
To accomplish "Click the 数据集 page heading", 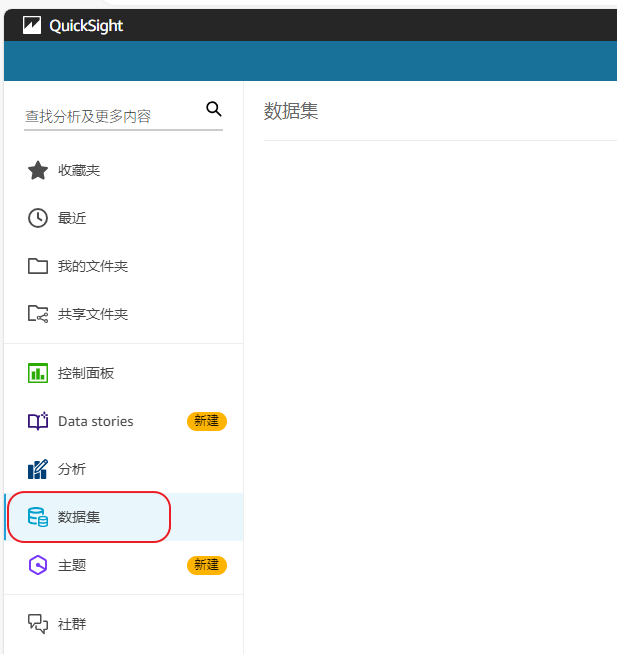I will click(291, 111).
